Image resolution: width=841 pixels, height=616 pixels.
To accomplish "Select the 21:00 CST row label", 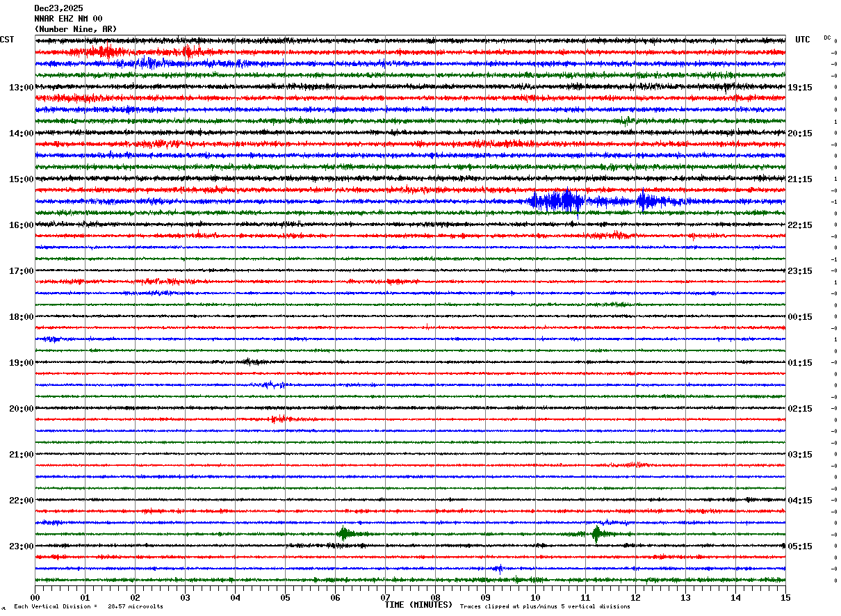I will pyautogui.click(x=21, y=455).
